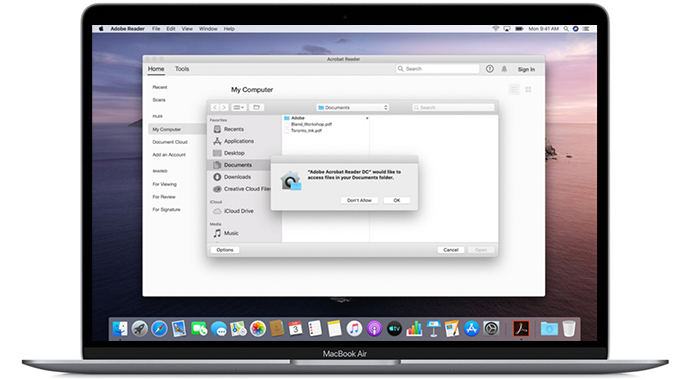690x380 pixels.
Task: Click the Siri icon in menu bar
Action: click(x=576, y=29)
